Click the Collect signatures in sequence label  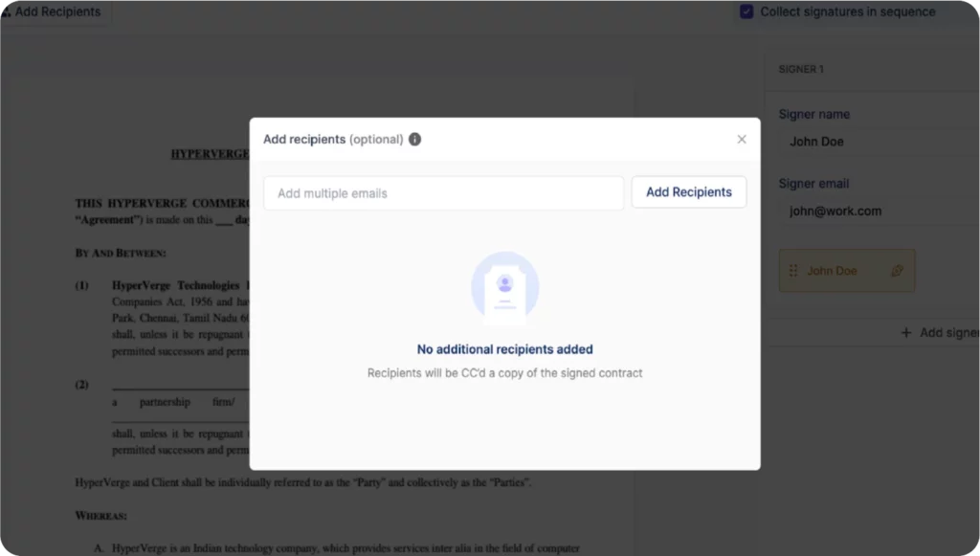tap(848, 11)
